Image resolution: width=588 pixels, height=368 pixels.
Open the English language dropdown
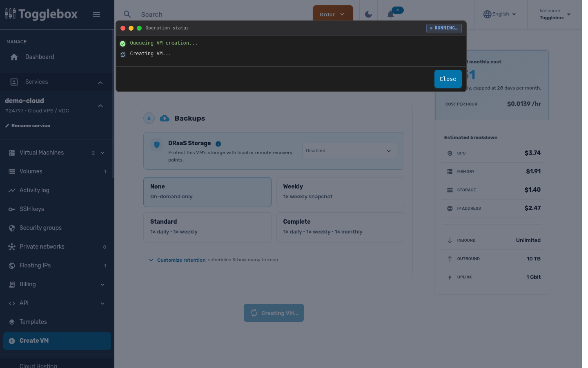[x=500, y=14]
